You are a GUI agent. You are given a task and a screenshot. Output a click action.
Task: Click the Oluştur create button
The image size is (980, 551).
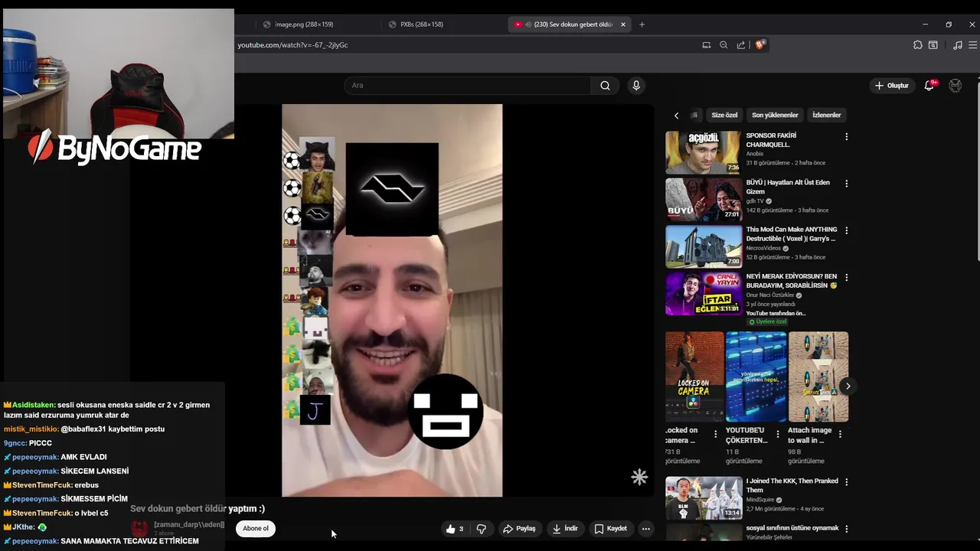tap(891, 86)
